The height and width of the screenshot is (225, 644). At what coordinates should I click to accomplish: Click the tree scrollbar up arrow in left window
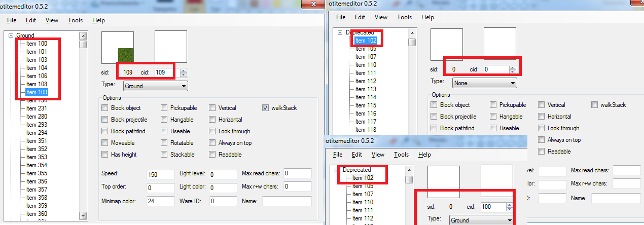click(83, 36)
